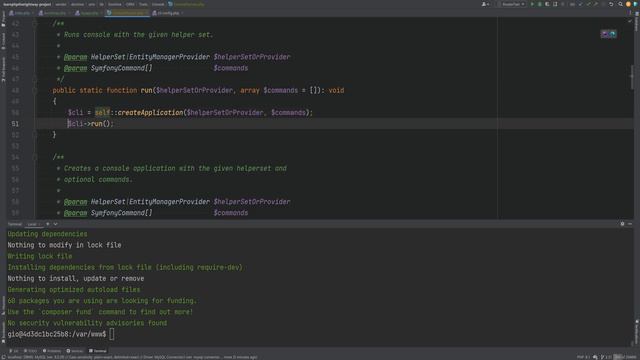The image size is (640, 360).
Task: Click on 'createApplication' in line 50
Action: pyautogui.click(x=150, y=113)
